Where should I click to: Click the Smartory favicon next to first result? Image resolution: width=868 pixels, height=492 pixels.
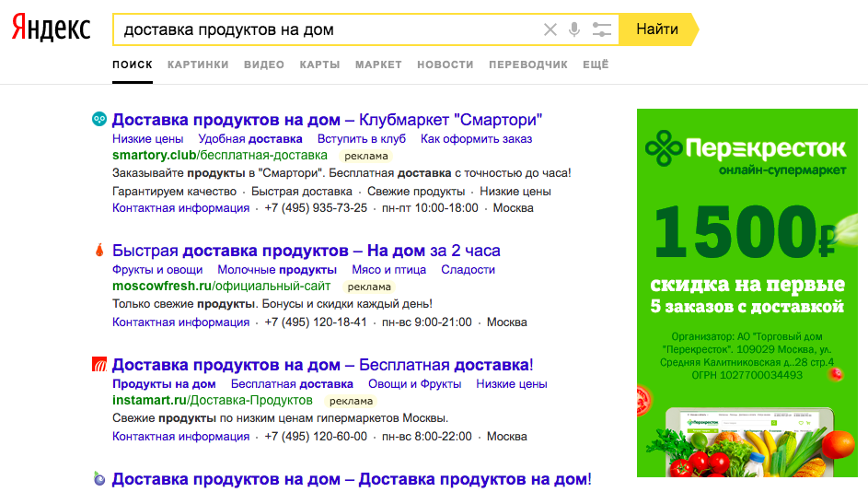99,120
